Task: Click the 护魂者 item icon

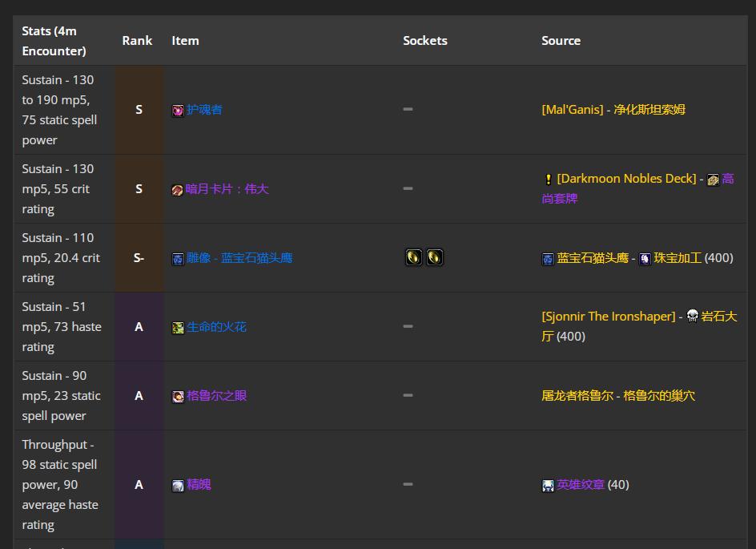Action: coord(178,111)
